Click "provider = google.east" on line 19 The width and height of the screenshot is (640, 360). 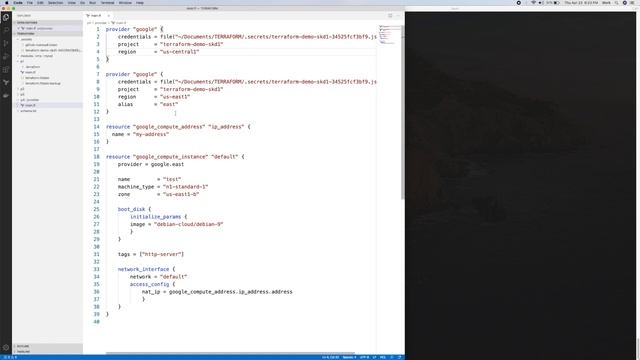pyautogui.click(x=151, y=164)
